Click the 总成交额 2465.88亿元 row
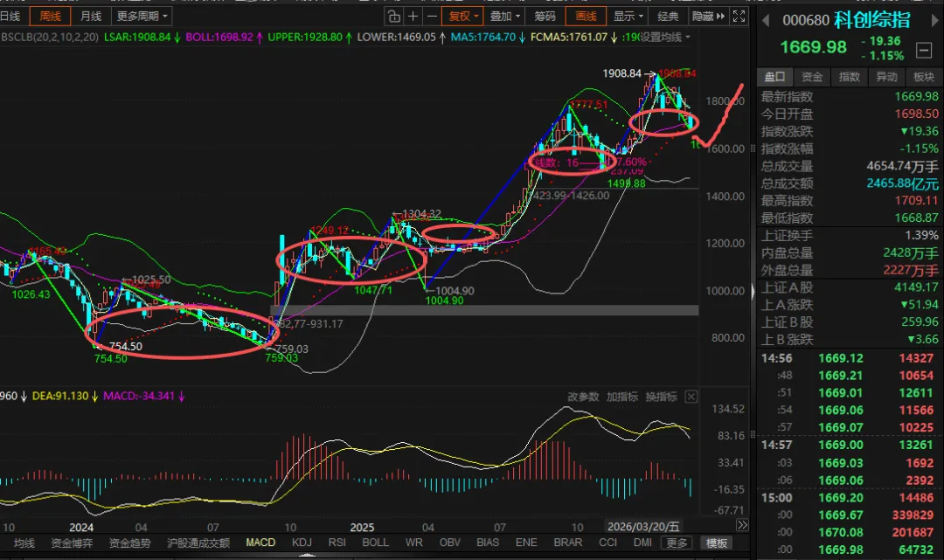The image size is (944, 560). 850,183
